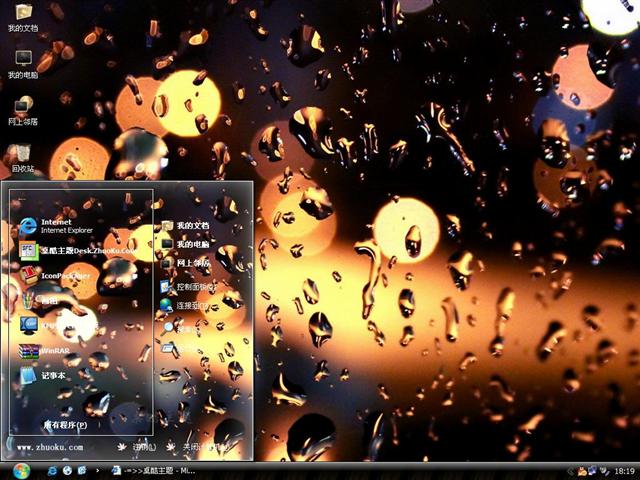Open 网上邻居 in the Start menu right column
Screen dimensions: 640x480
coord(185,263)
